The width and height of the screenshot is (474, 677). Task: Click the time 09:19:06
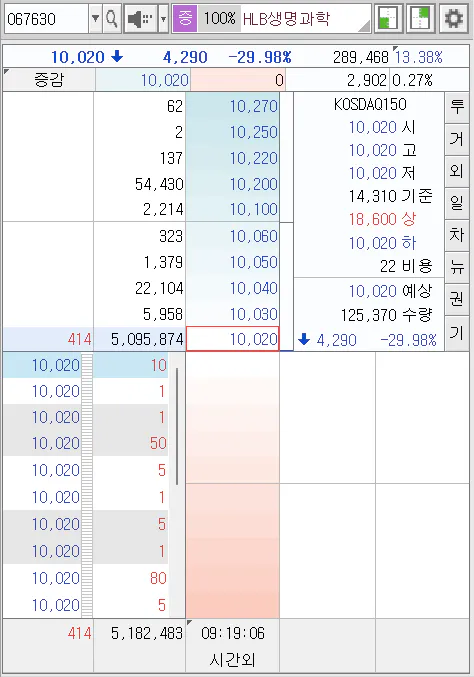tap(233, 633)
